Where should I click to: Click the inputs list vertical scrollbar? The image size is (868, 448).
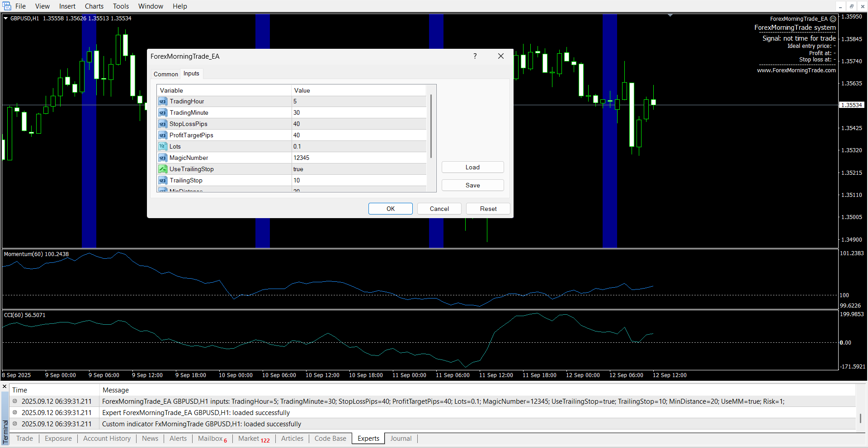tap(431, 126)
